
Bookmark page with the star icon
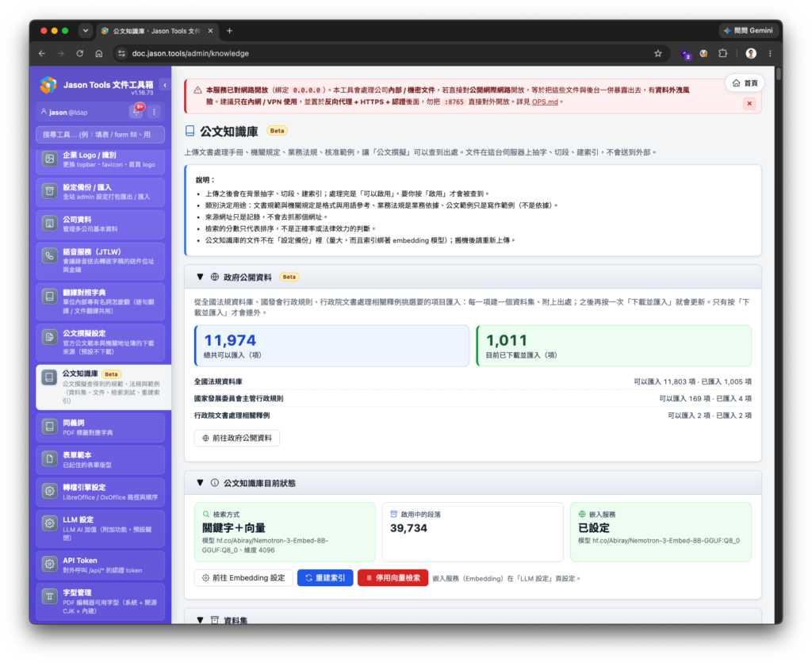tap(657, 53)
